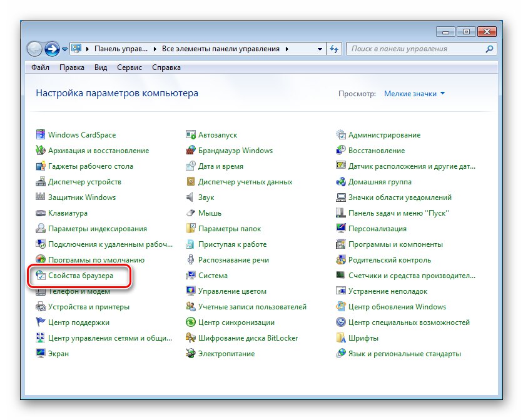
Task: Open the Windows CardSpace icon
Action: pos(41,134)
